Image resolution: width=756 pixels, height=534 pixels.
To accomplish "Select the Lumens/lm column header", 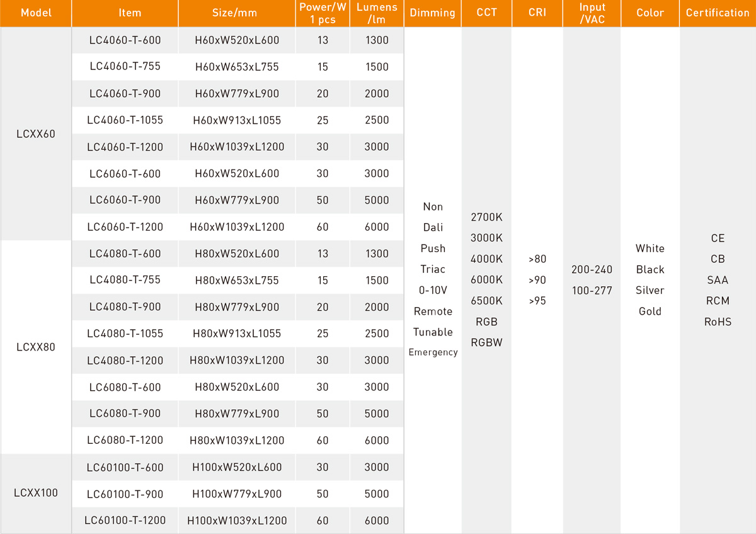I will (x=377, y=13).
